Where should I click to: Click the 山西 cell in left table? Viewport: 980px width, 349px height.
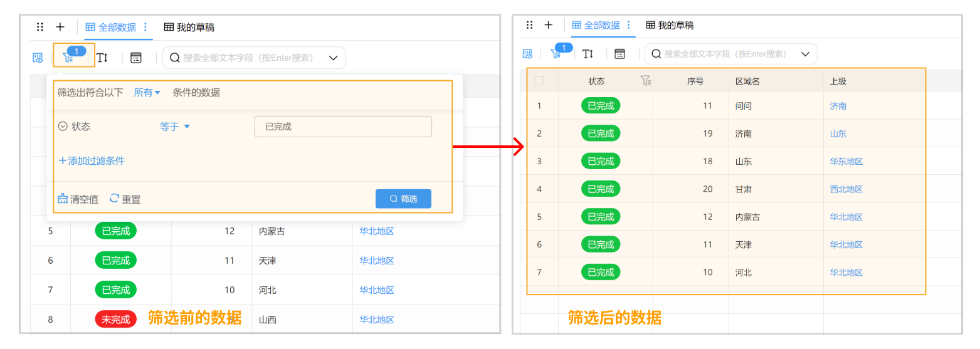[x=267, y=320]
